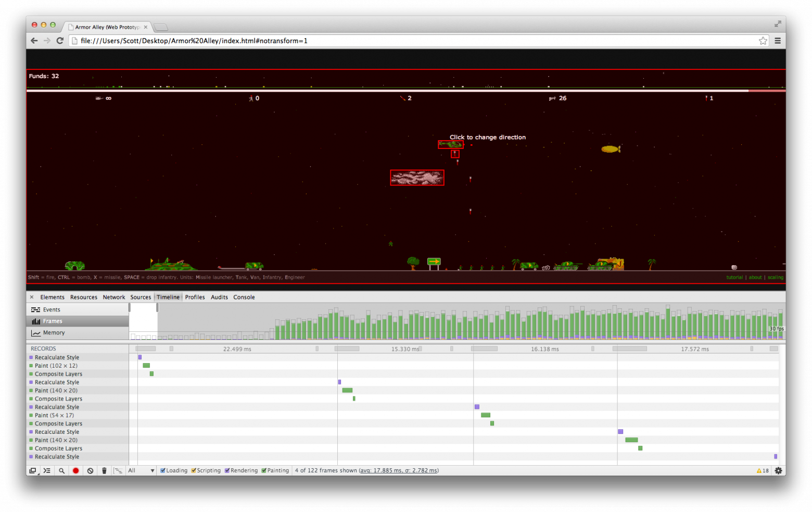Click the bomb count 2 indicator
Image resolution: width=812 pixels, height=512 pixels.
coord(406,98)
